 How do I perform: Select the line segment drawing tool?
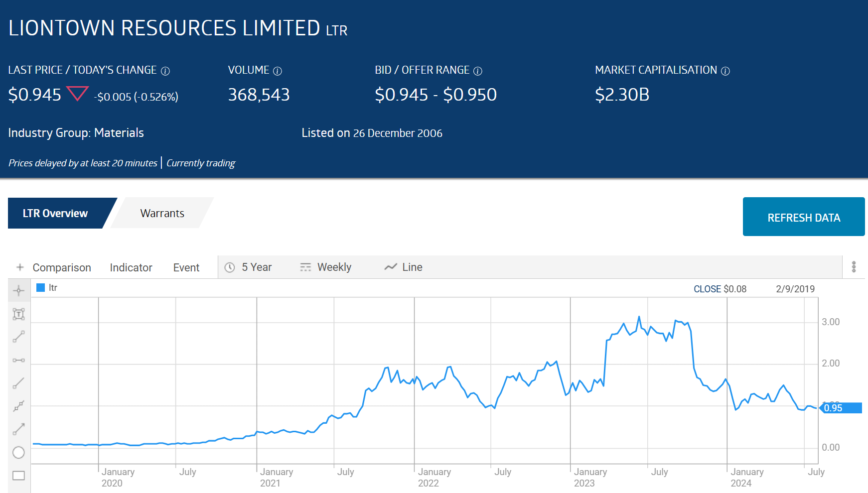click(19, 337)
